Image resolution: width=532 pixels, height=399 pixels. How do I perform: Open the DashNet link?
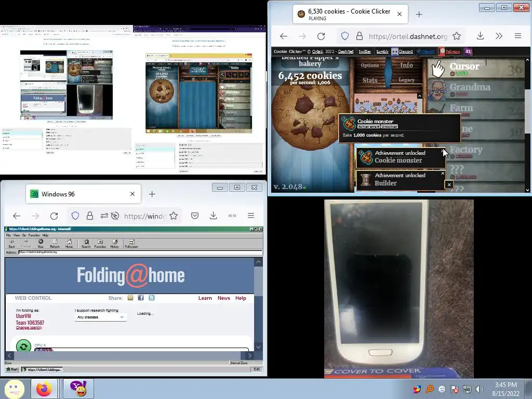pos(345,51)
